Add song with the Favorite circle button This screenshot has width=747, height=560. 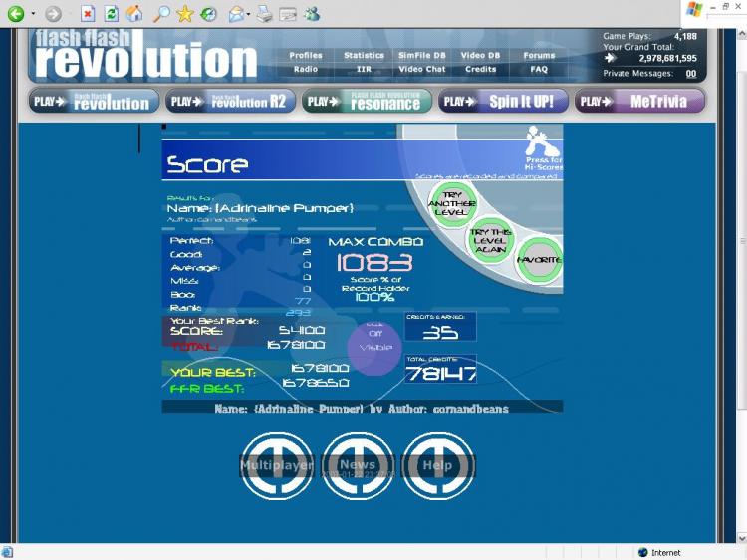[x=539, y=260]
